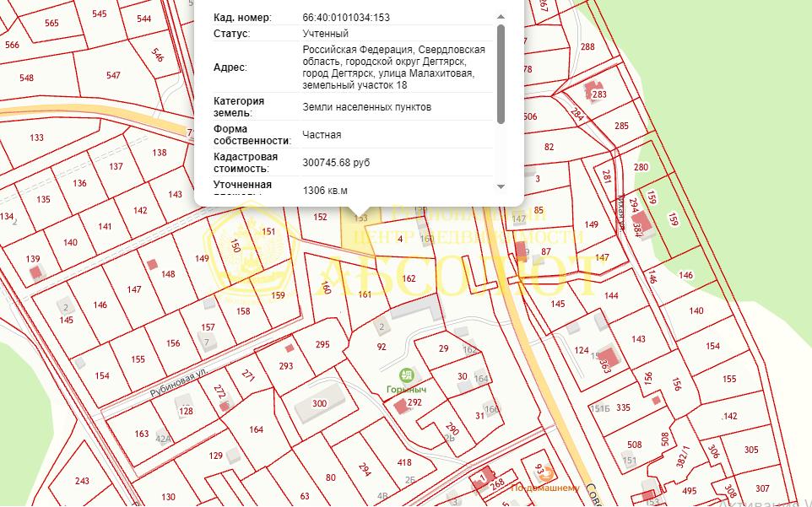Select parcel 283 on the map

599,94
